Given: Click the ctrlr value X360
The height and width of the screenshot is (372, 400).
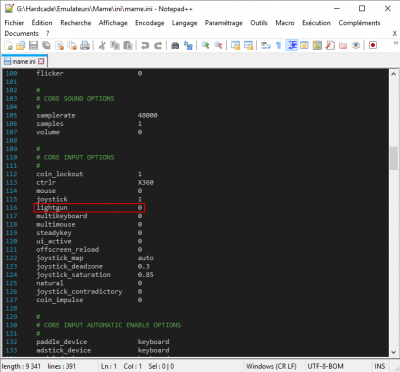Looking at the screenshot, I should click(x=146, y=183).
